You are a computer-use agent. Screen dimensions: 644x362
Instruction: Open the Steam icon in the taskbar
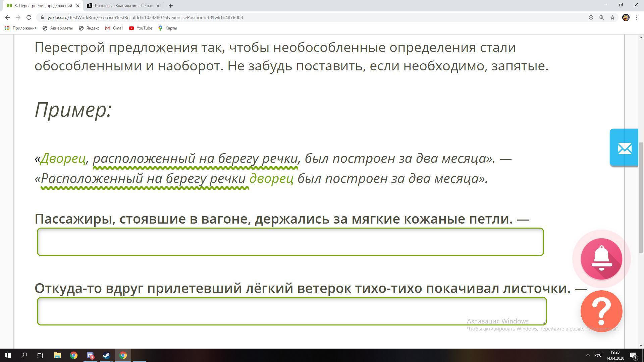106,355
